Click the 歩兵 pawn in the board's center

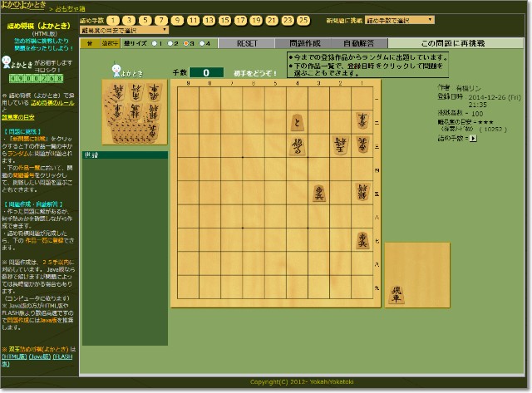click(x=319, y=193)
